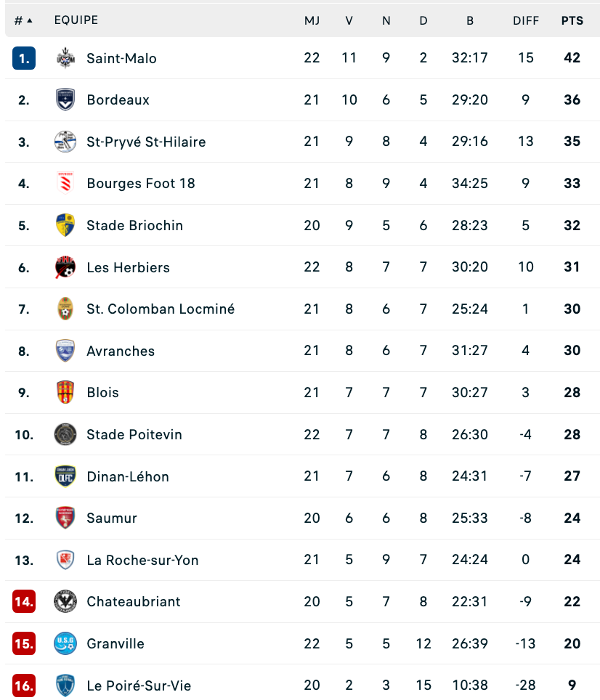Click the MJ column header
Screen dimensions: 600x700
[312, 20]
